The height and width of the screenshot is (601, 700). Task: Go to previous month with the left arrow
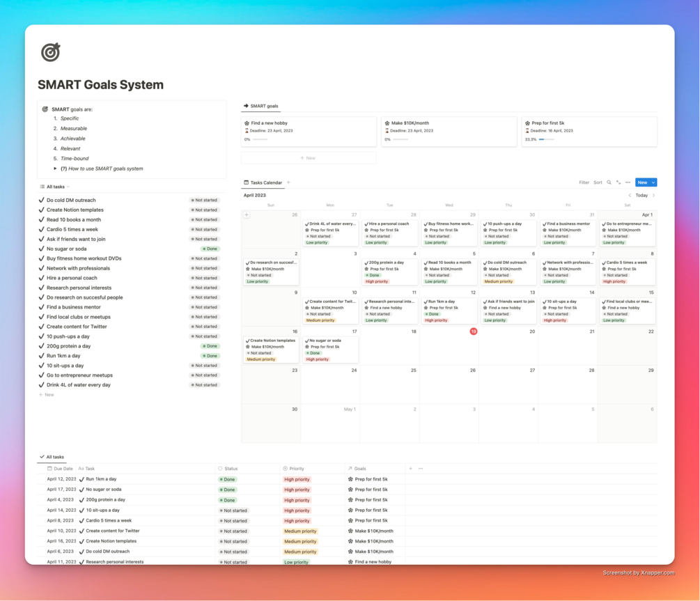[630, 195]
